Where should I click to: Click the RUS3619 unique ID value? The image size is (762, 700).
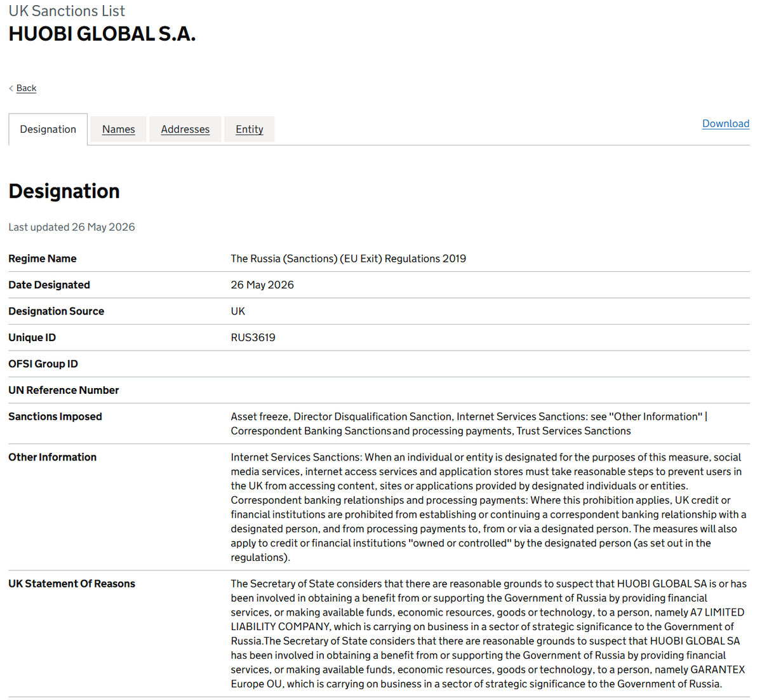(x=253, y=337)
